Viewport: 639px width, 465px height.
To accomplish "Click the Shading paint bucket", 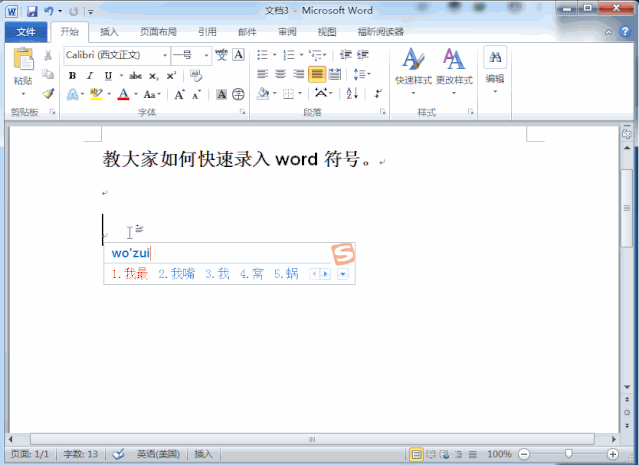I will [263, 94].
